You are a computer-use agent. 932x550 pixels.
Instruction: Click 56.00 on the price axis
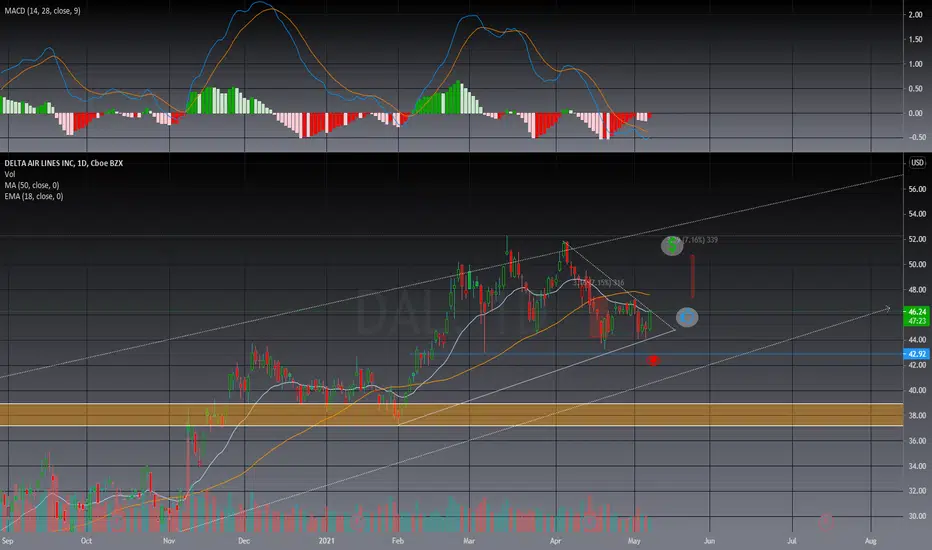point(917,189)
